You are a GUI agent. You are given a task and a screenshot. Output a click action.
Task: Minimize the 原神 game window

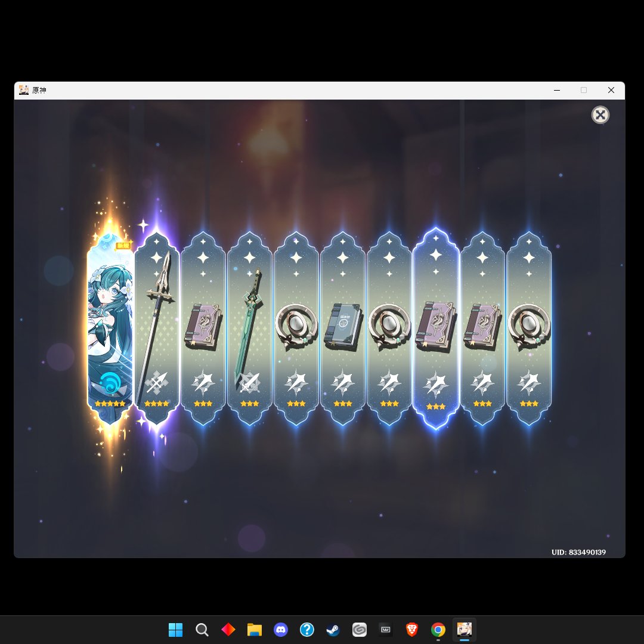coord(557,91)
